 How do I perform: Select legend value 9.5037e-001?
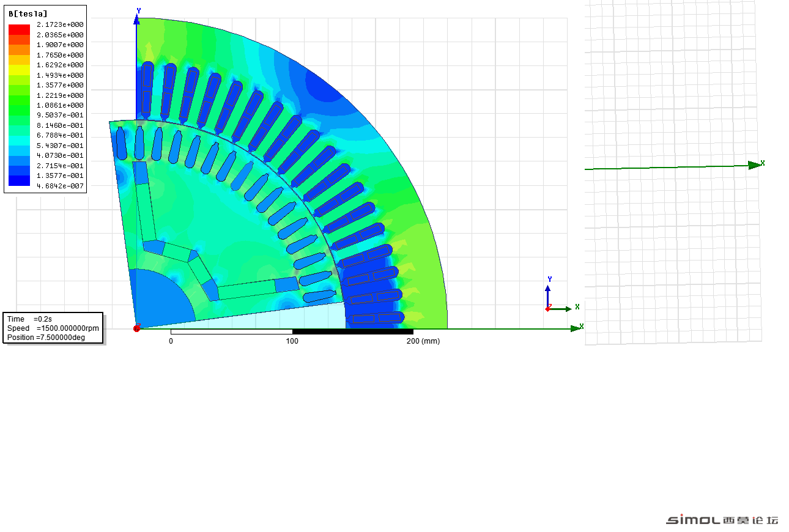60,115
